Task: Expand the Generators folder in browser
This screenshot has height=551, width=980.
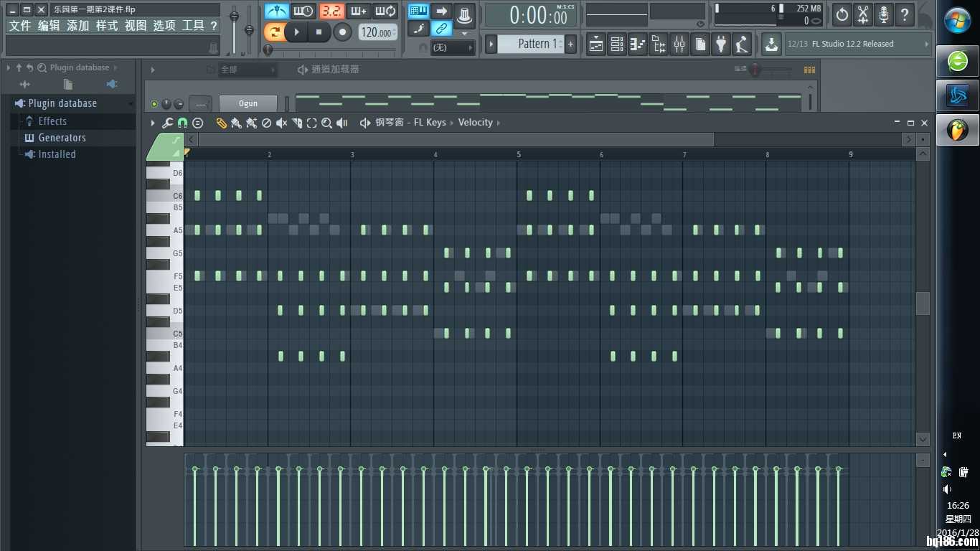Action: (x=62, y=138)
